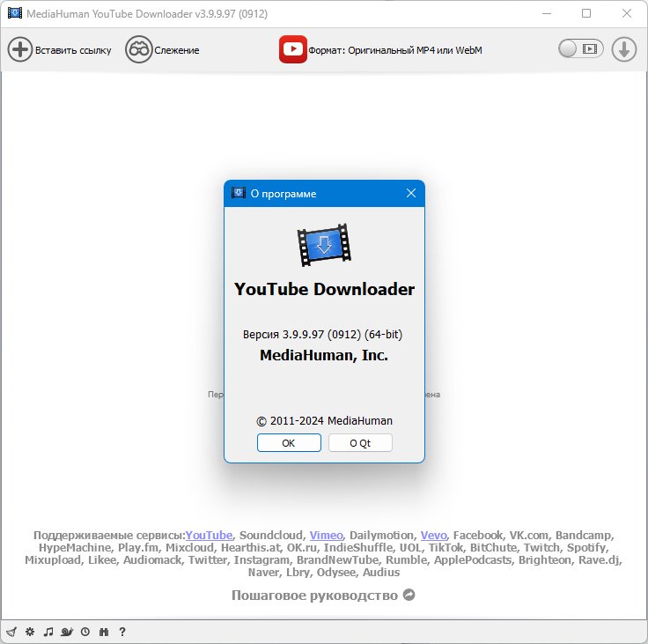Close the О программе dialog
648x644 pixels.
coord(411,193)
